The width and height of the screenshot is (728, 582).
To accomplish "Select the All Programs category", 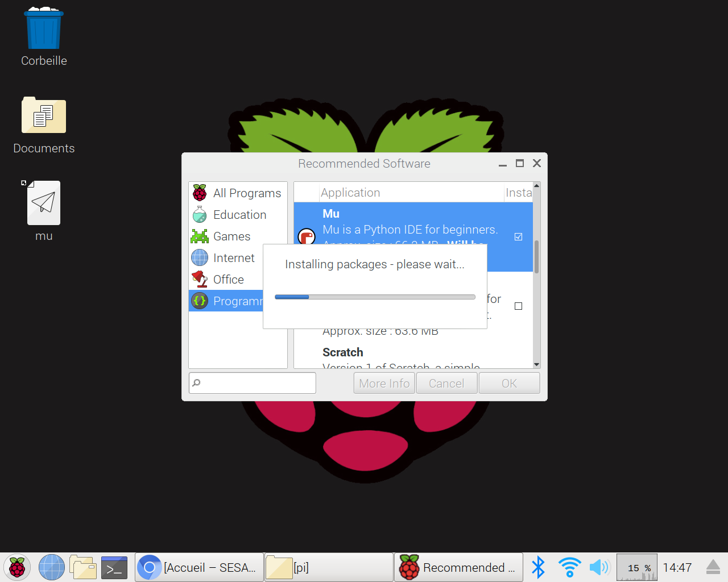I will 238,193.
